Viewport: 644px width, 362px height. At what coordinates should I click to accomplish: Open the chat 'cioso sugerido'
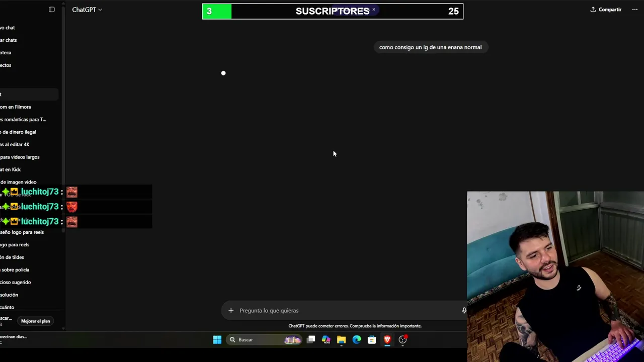16,283
